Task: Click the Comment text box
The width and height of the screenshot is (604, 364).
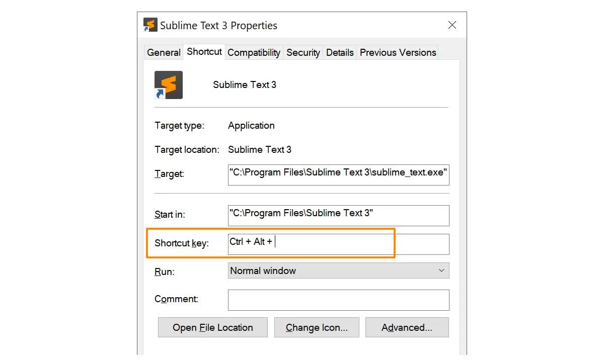Action: click(x=338, y=300)
